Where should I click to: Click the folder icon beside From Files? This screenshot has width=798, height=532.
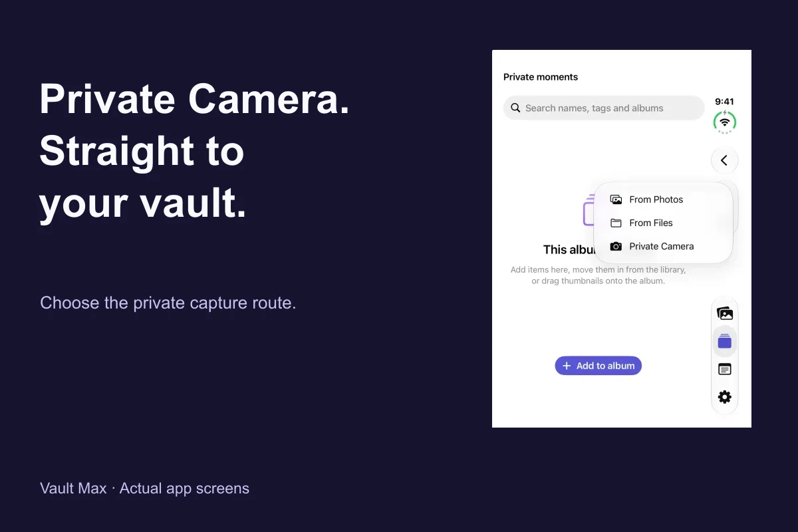(616, 223)
